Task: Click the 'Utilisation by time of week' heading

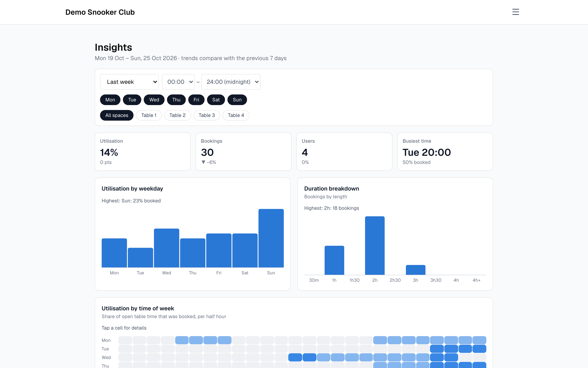Action: (138, 308)
